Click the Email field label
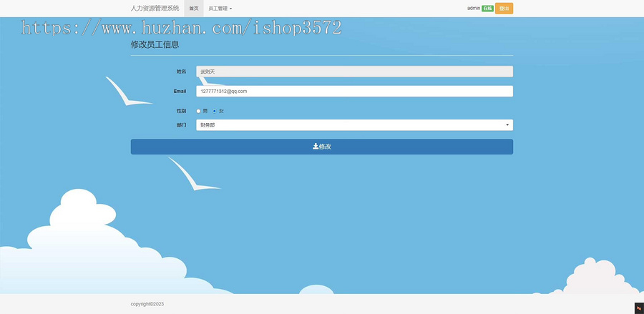This screenshot has width=644, height=314. 180,91
